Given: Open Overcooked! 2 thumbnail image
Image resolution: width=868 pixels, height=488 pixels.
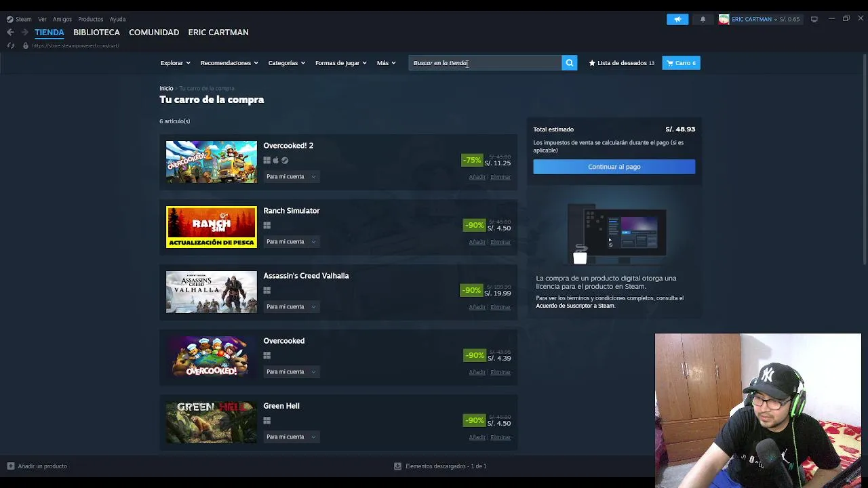Looking at the screenshot, I should point(212,162).
